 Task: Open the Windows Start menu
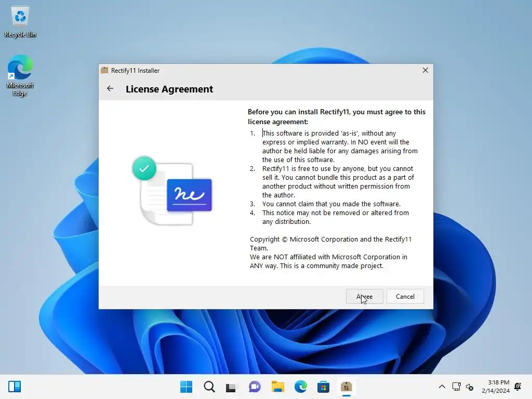tap(186, 387)
